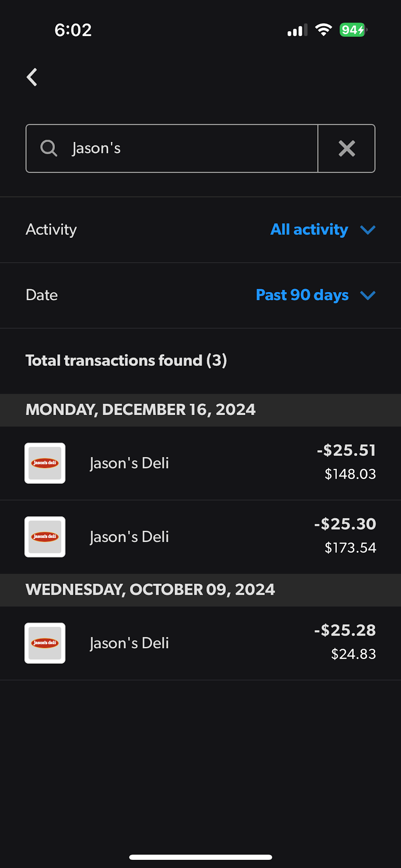Tap the back arrow icon
Screen dimensions: 401x868
coord(32,77)
